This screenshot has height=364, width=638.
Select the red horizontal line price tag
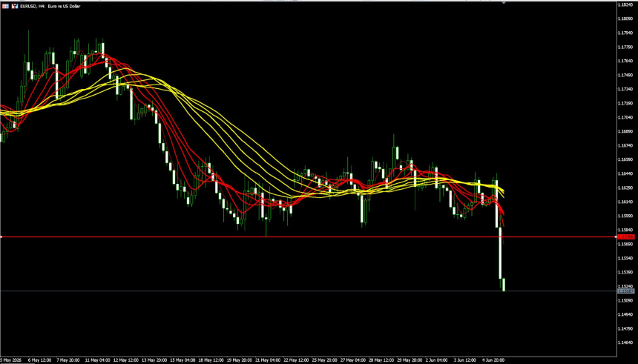pyautogui.click(x=626, y=236)
